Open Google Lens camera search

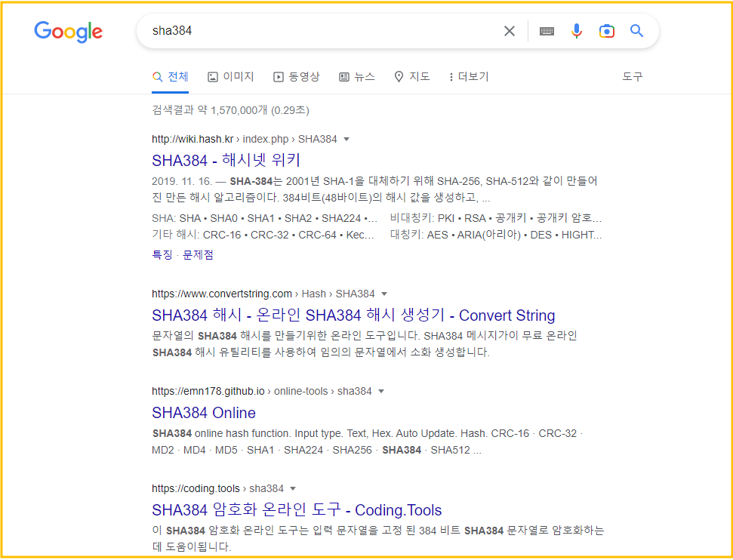tap(606, 31)
